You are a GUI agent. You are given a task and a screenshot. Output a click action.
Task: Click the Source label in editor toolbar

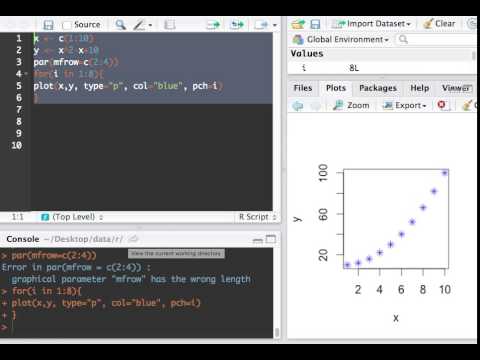(x=87, y=25)
